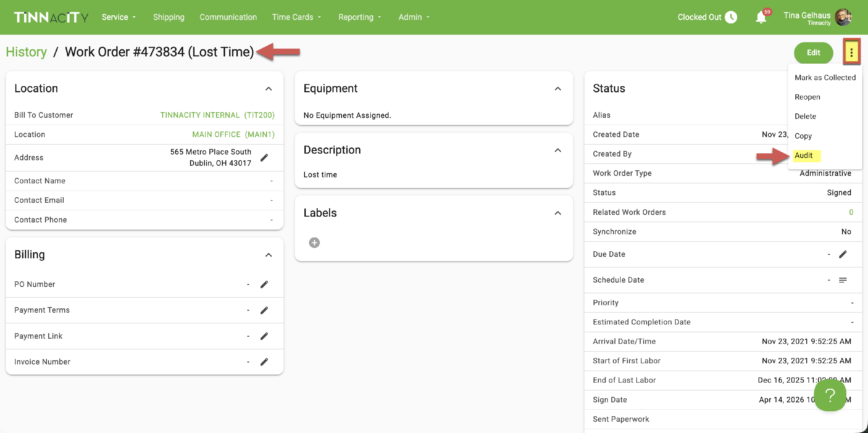868x433 pixels.
Task: Edit the Address with pencil icon
Action: [x=264, y=157]
